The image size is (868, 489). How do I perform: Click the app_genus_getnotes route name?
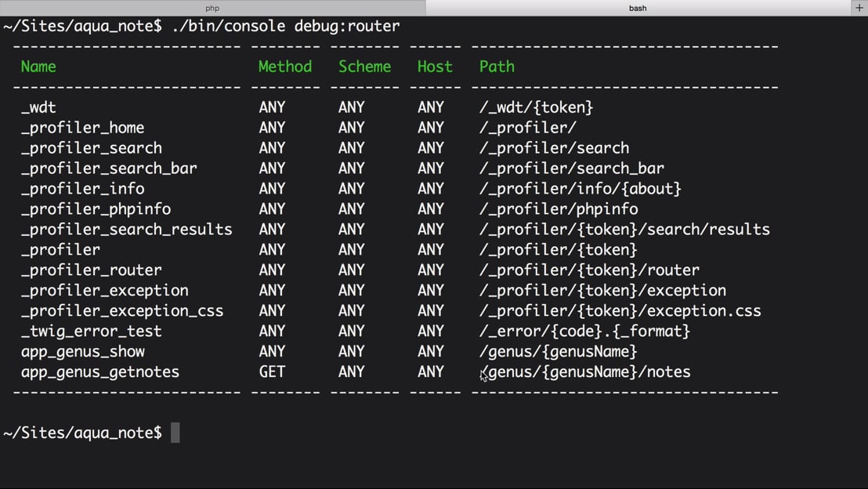click(100, 372)
